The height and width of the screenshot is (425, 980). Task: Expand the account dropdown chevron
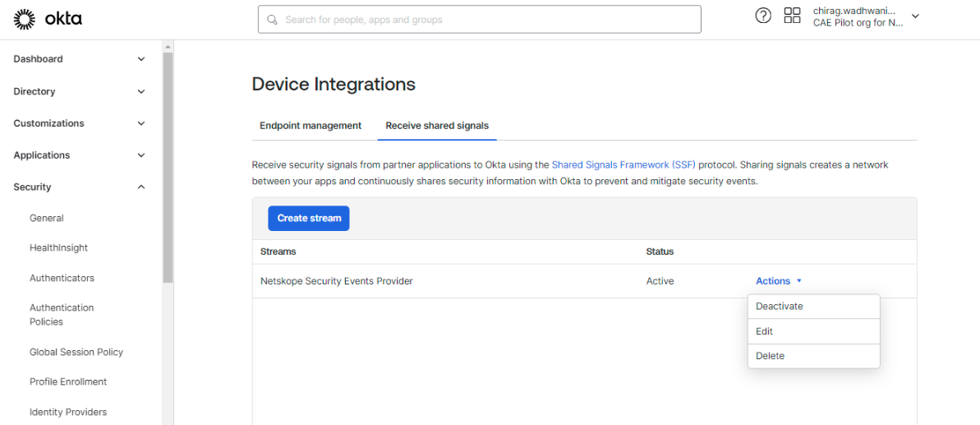915,16
